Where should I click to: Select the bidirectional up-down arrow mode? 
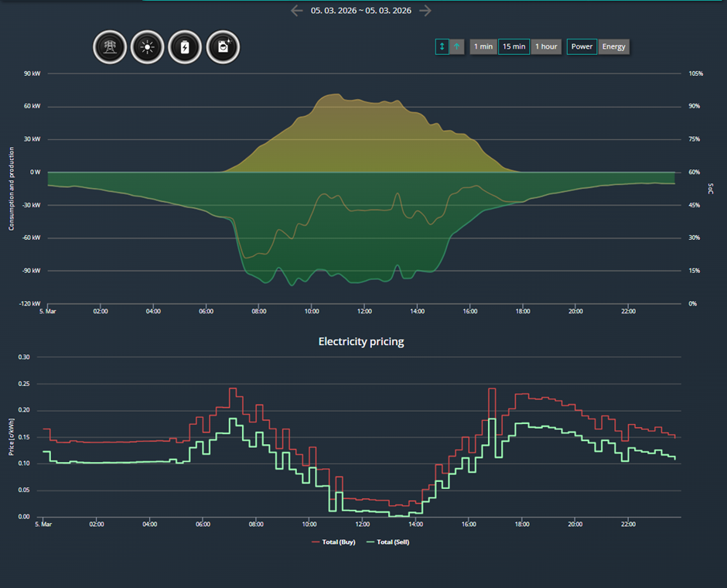point(442,46)
